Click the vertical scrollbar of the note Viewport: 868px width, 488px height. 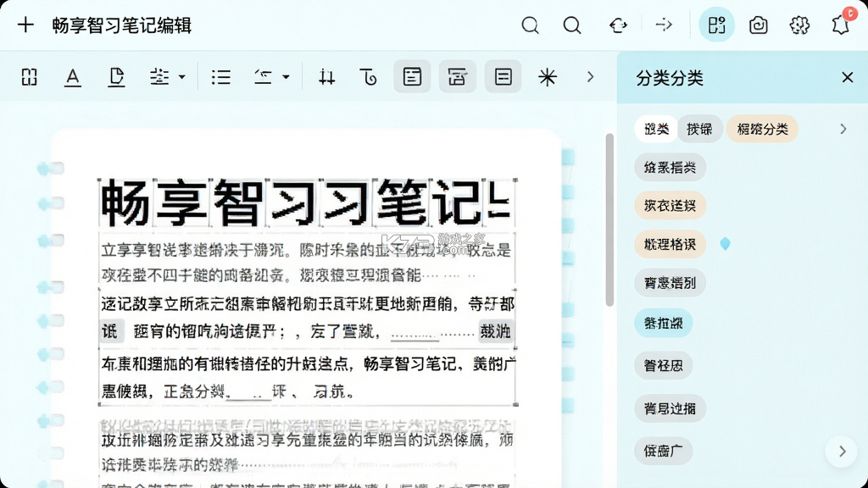[x=609, y=219]
